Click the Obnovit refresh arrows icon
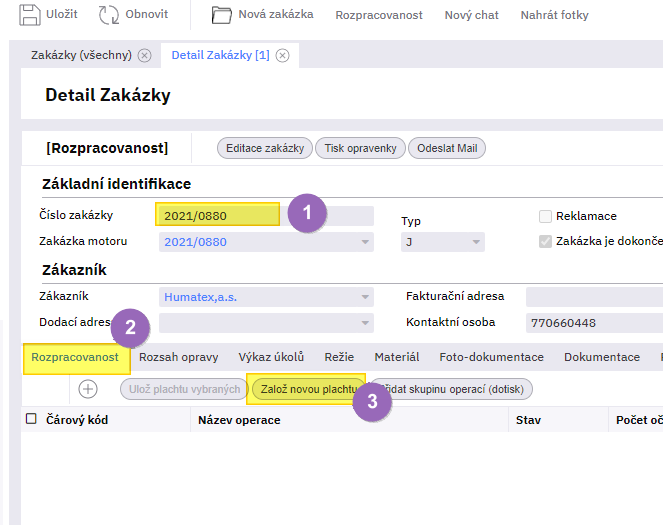Screen dimensions: 663x525 pyautogui.click(x=109, y=15)
